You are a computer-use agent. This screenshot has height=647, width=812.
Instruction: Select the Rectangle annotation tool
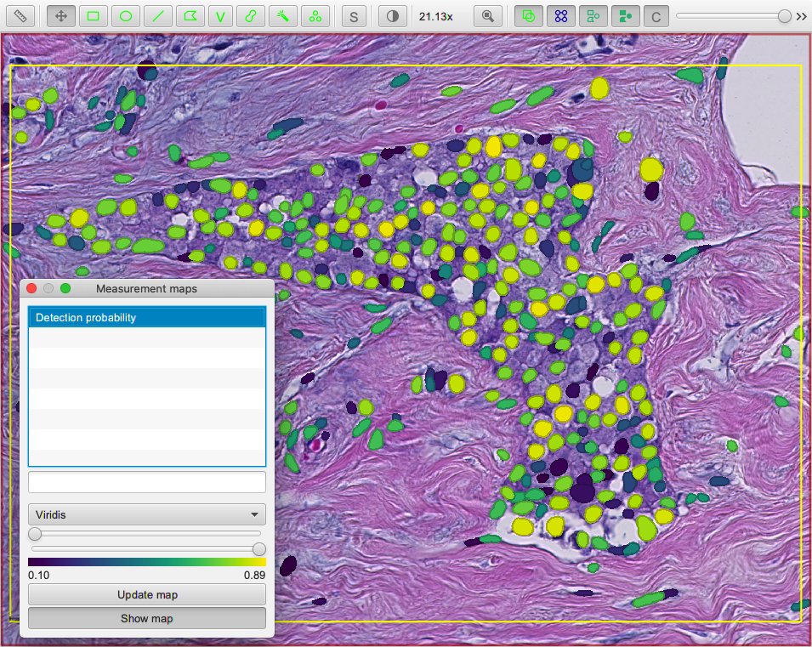[x=94, y=16]
